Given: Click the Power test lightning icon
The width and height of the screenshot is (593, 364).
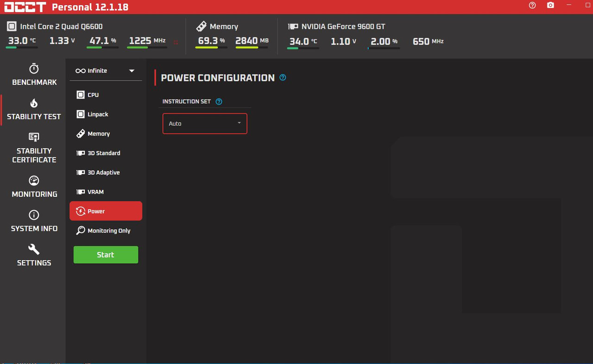Looking at the screenshot, I should click(80, 211).
